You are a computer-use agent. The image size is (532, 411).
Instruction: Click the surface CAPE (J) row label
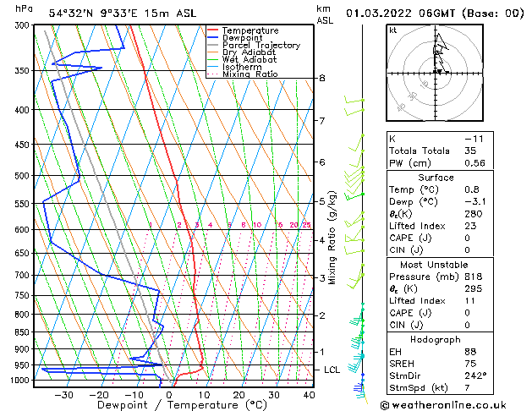click(x=410, y=238)
